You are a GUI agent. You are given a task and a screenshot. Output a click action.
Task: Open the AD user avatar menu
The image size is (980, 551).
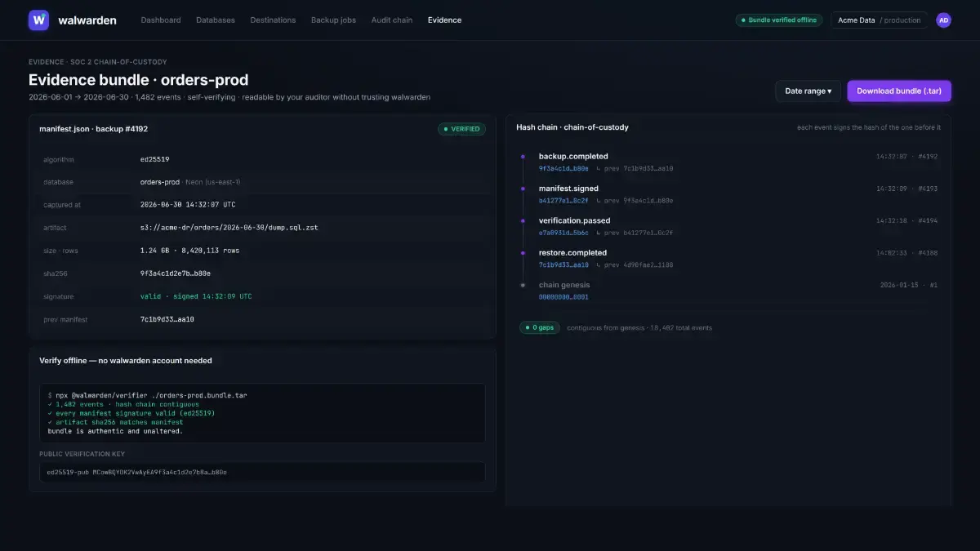[943, 20]
